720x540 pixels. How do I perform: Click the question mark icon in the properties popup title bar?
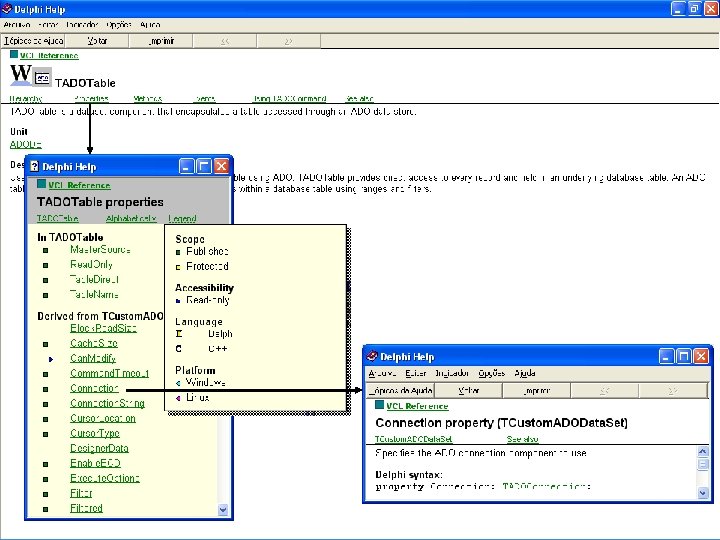point(34,166)
